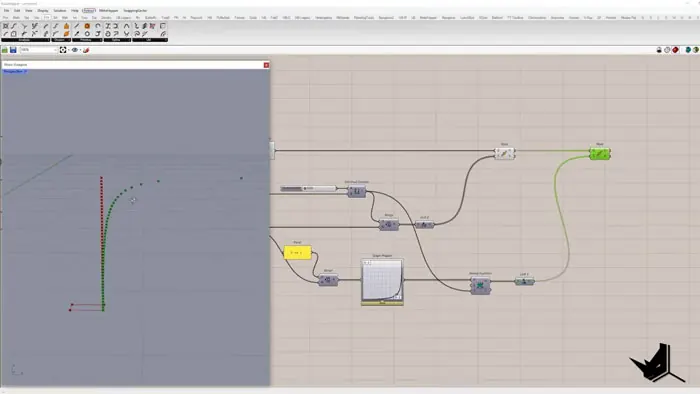Open the Help menu
Viewport: 700px width, 394px height.
tap(75, 10)
